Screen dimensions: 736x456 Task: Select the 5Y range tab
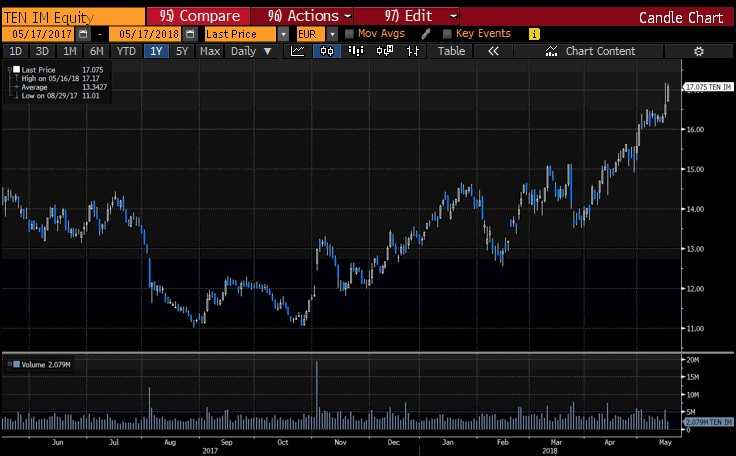point(182,51)
